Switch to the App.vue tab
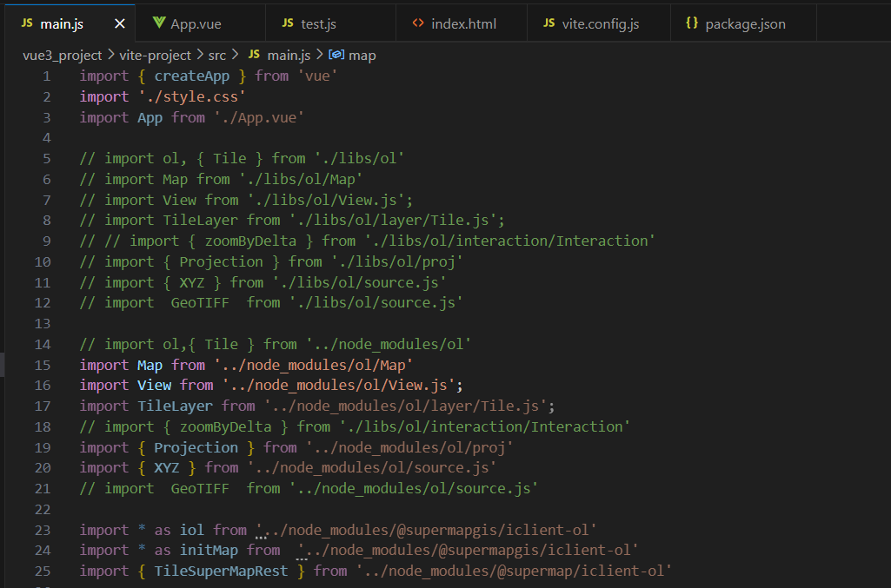This screenshot has width=891, height=588. pos(200,23)
